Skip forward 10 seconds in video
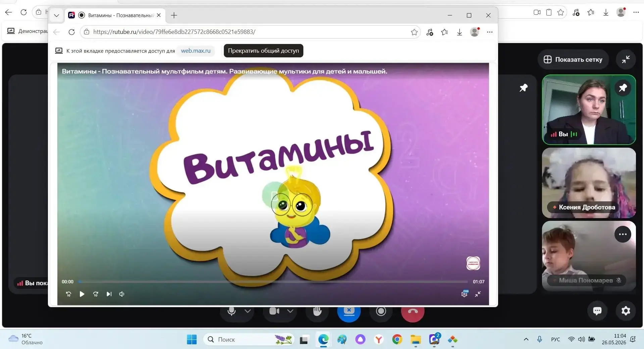 click(96, 294)
